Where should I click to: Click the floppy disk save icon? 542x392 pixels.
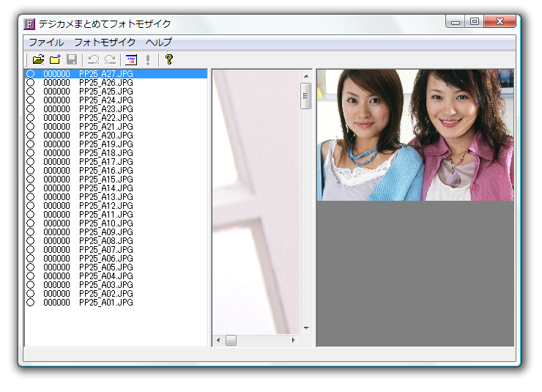point(72,60)
